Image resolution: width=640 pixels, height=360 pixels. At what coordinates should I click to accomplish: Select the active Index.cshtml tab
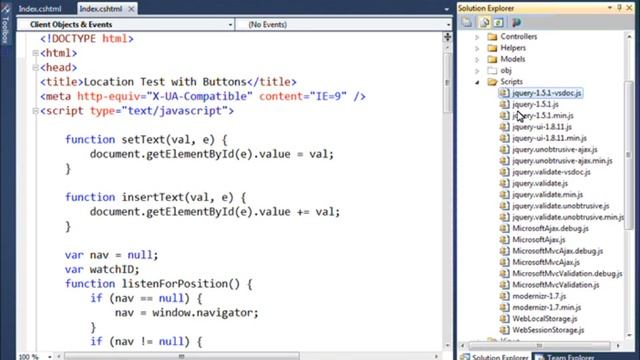coord(100,9)
